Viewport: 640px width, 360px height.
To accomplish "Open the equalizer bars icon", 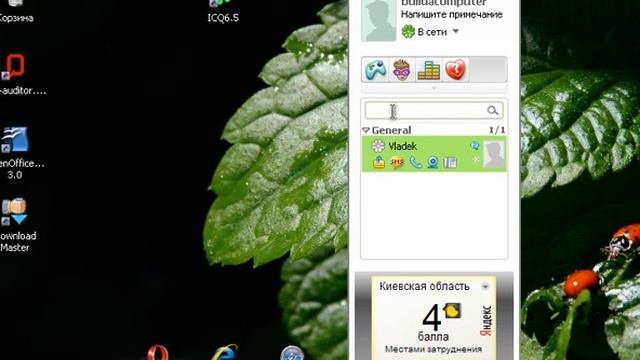I will [x=428, y=70].
